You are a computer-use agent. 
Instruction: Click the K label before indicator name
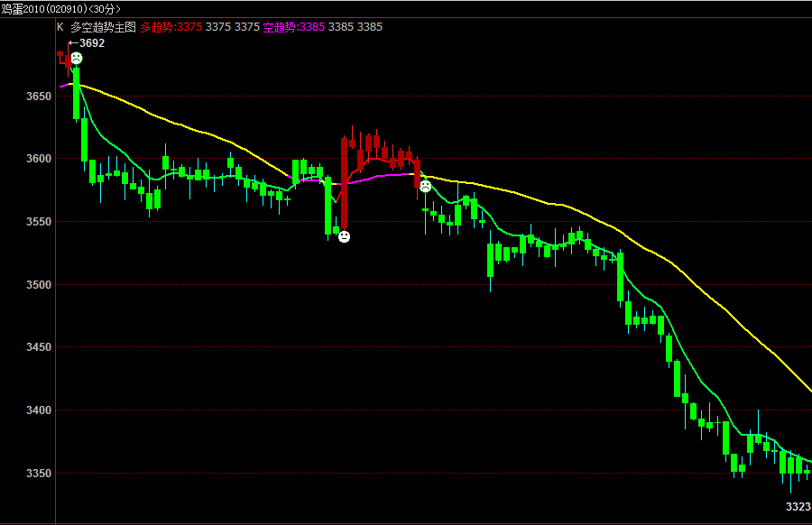60,27
